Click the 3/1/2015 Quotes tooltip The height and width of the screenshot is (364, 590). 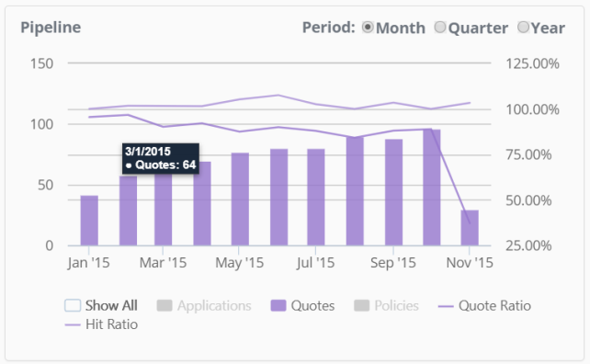(161, 158)
